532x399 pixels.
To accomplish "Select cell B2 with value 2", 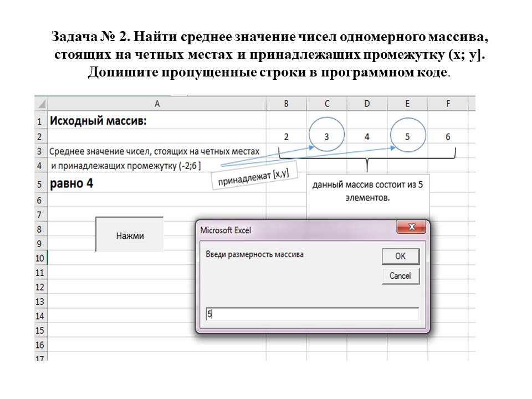I will click(x=286, y=136).
